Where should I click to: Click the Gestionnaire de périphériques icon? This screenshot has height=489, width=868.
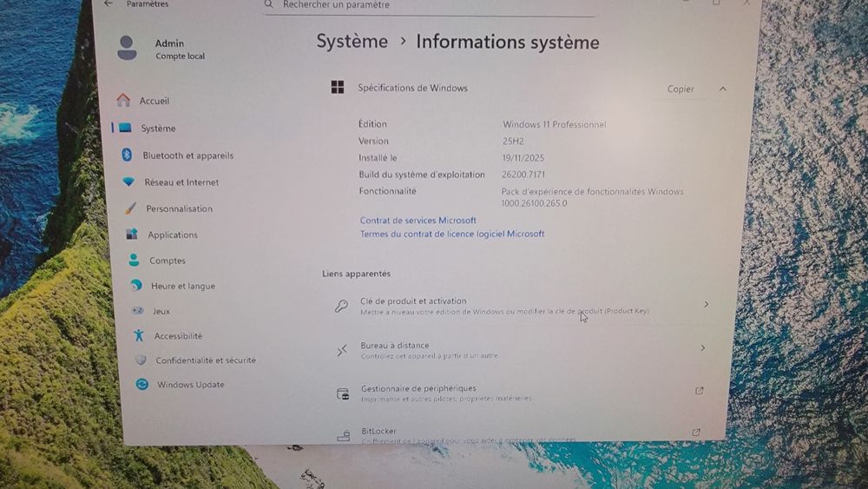coord(343,393)
